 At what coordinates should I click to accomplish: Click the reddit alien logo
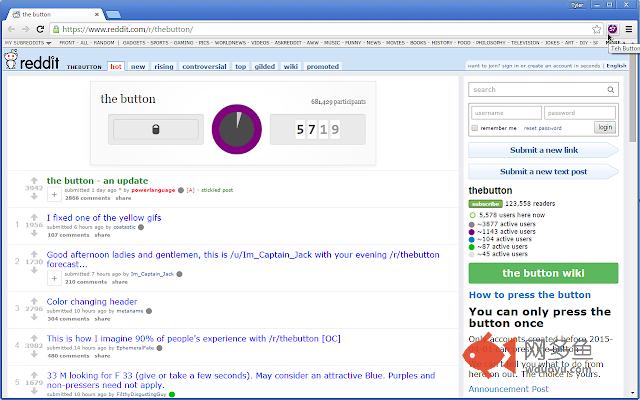[x=11, y=60]
